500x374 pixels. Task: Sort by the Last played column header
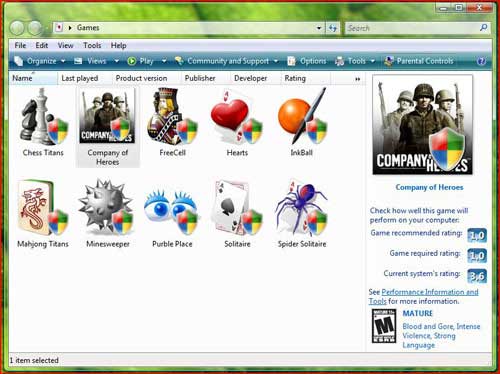click(80, 78)
